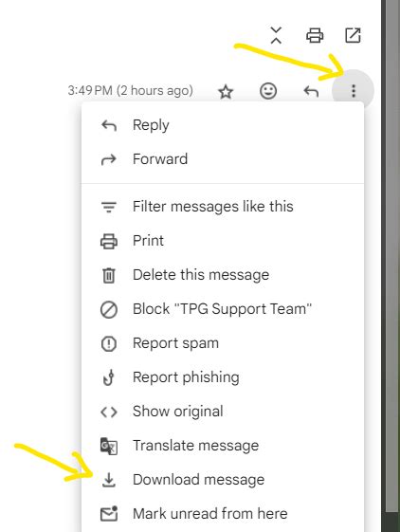The image size is (400, 532).
Task: Toggle the three-dot More menu button
Action: pos(354,91)
